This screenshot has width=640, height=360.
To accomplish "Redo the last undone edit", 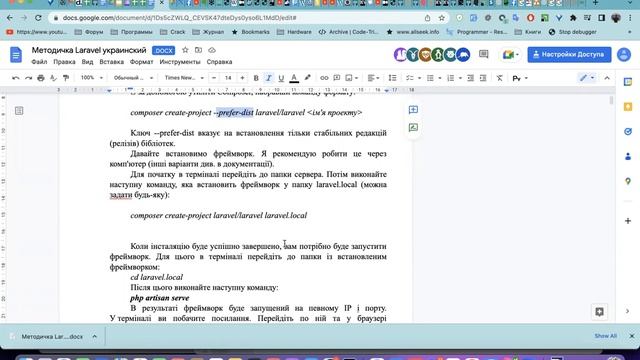I will point(28,78).
